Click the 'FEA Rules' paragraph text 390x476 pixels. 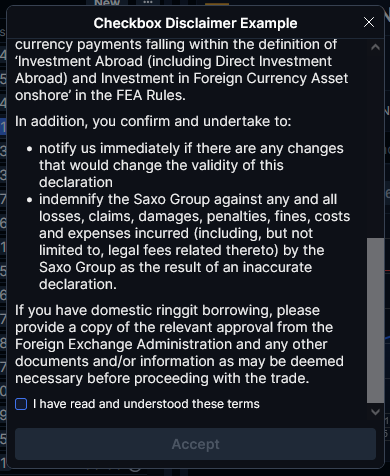coord(181,70)
